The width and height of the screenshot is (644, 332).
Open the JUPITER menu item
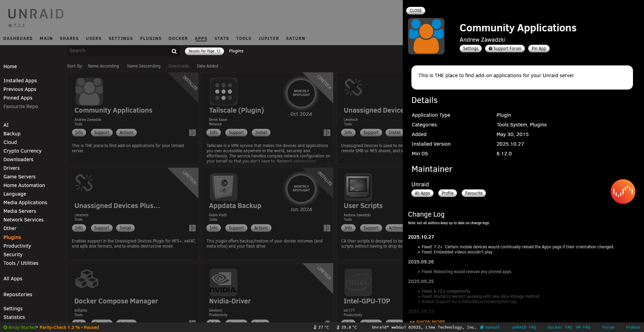[x=268, y=39]
